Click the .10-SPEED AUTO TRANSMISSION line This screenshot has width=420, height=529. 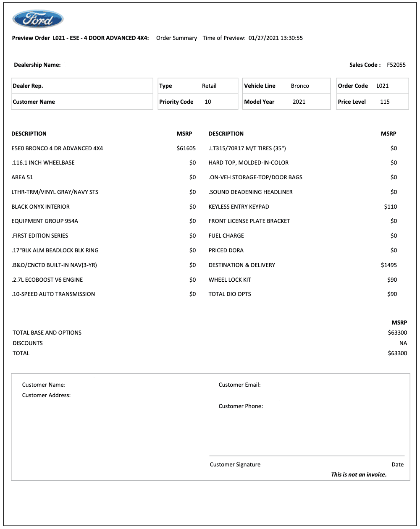53,294
